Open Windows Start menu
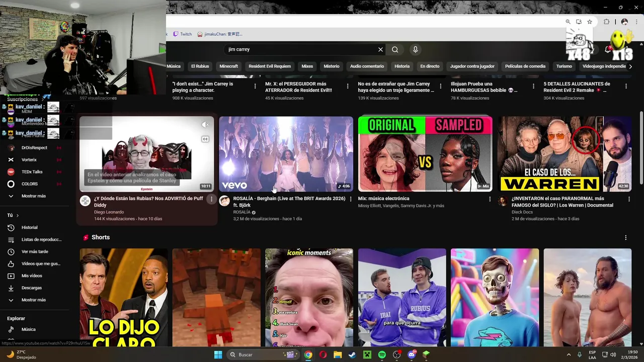 [218, 354]
